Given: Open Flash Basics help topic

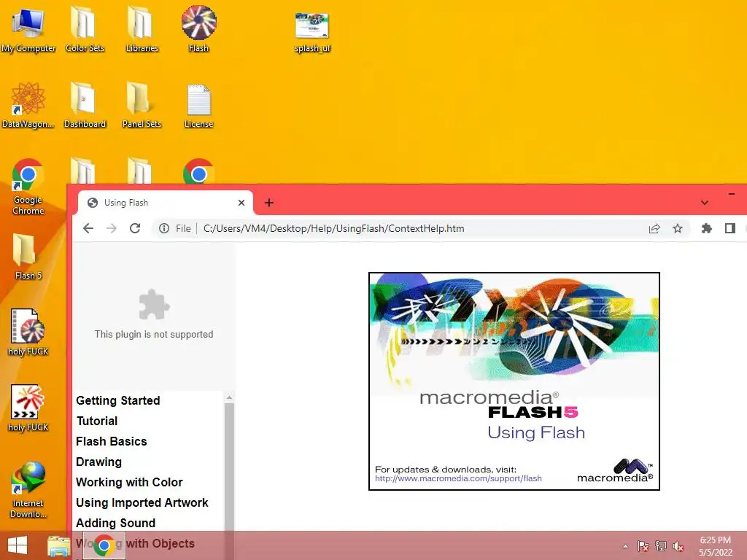Looking at the screenshot, I should [112, 441].
